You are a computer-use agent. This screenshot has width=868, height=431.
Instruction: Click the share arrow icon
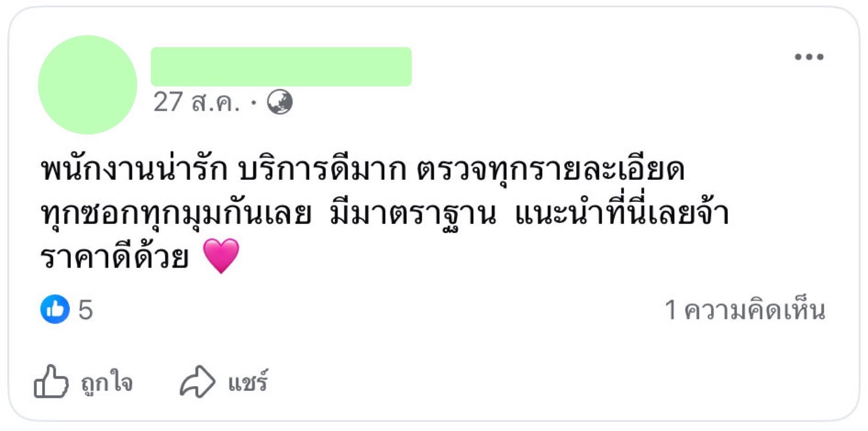pyautogui.click(x=197, y=382)
